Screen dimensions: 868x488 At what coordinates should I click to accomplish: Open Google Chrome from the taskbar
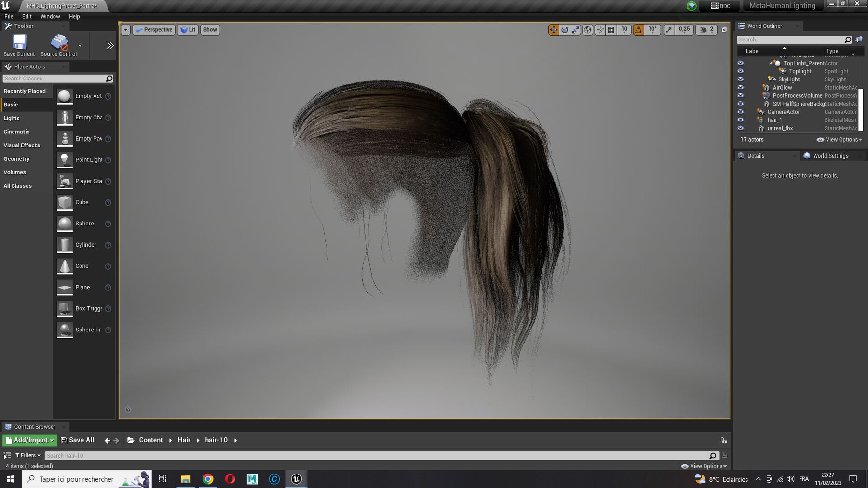(208, 479)
